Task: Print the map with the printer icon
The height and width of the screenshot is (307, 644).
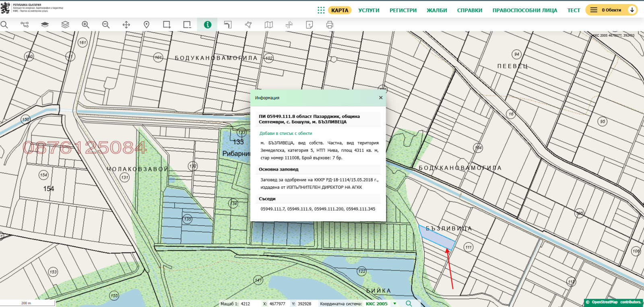Action: click(x=330, y=25)
